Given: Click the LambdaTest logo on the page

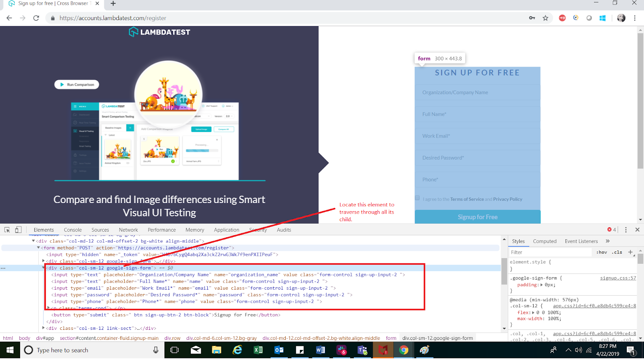Looking at the screenshot, I should (160, 32).
